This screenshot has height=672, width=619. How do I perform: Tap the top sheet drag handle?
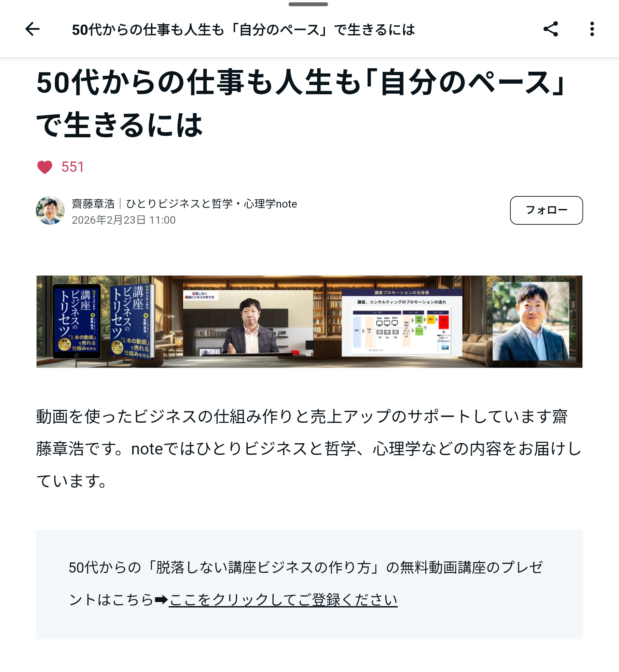pos(308,4)
